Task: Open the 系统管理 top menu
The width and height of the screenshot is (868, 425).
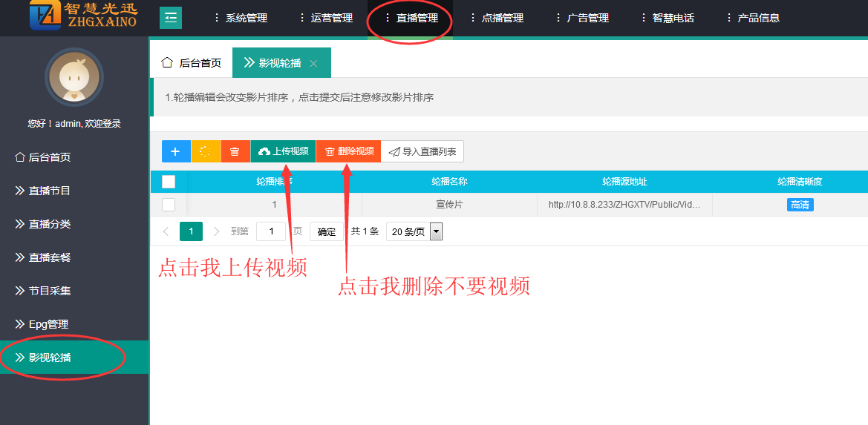Action: (240, 18)
